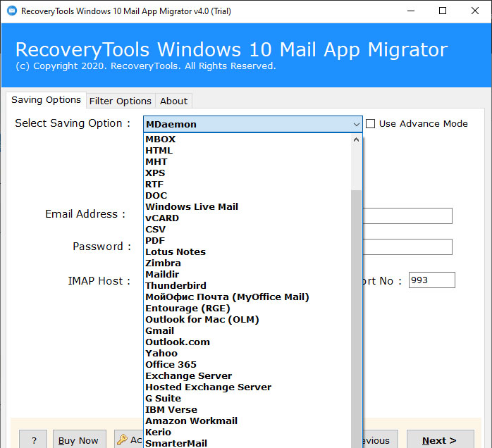Click the Next > button

pyautogui.click(x=441, y=440)
